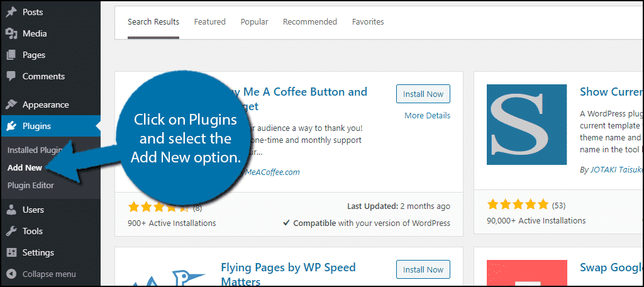Image resolution: width=644 pixels, height=287 pixels.
Task: Install Flying Pages by WP Speed Matters
Action: pos(423,269)
